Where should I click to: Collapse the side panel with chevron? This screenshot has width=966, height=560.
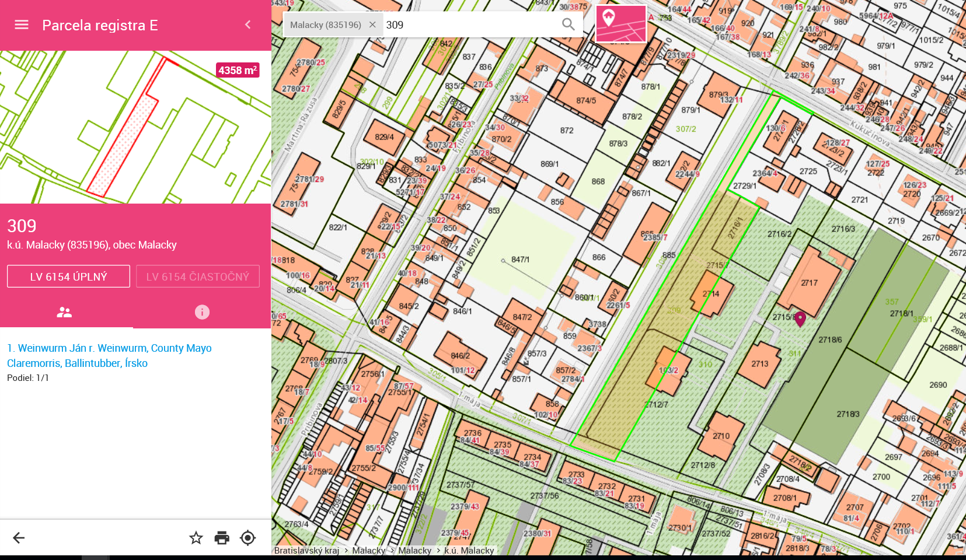(x=248, y=24)
